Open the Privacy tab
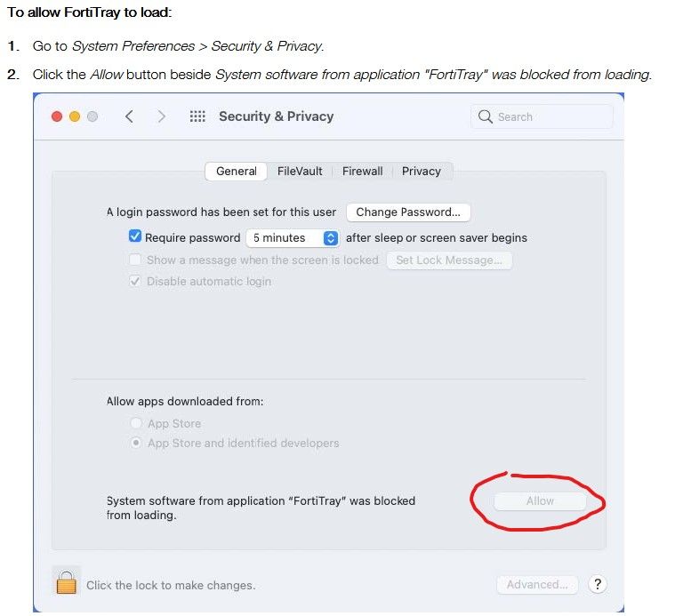Viewport: 675px width, 616px height. (421, 171)
